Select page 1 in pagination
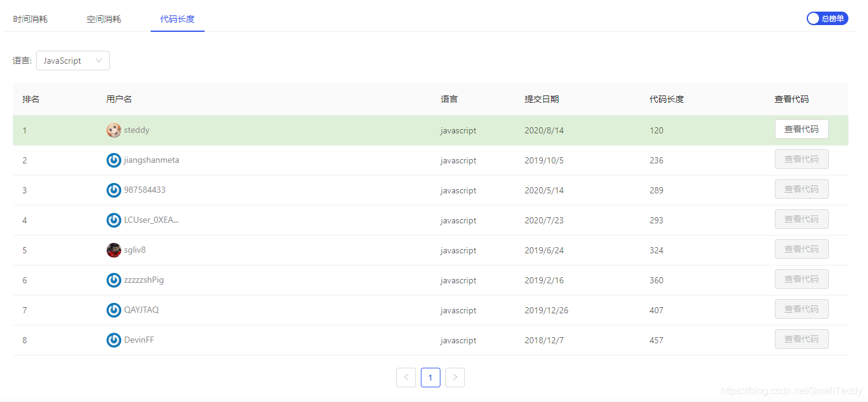The width and height of the screenshot is (868, 402). (x=431, y=378)
